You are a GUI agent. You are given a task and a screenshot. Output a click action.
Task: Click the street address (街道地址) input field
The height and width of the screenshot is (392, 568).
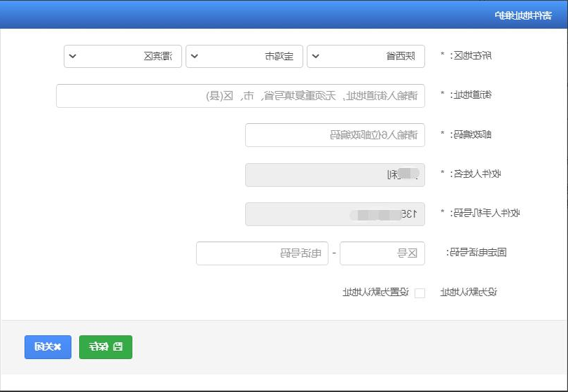(240, 96)
